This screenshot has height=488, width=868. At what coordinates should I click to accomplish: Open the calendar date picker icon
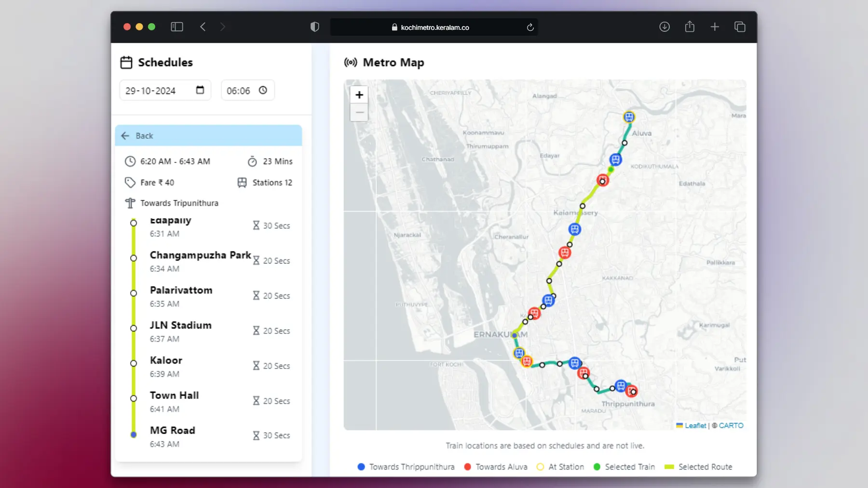(x=200, y=90)
